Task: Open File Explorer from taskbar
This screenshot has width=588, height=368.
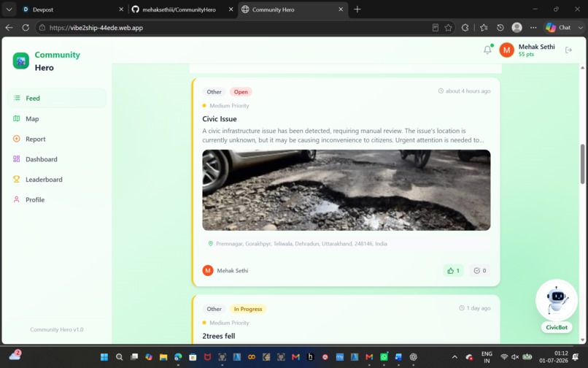Action: (163, 357)
